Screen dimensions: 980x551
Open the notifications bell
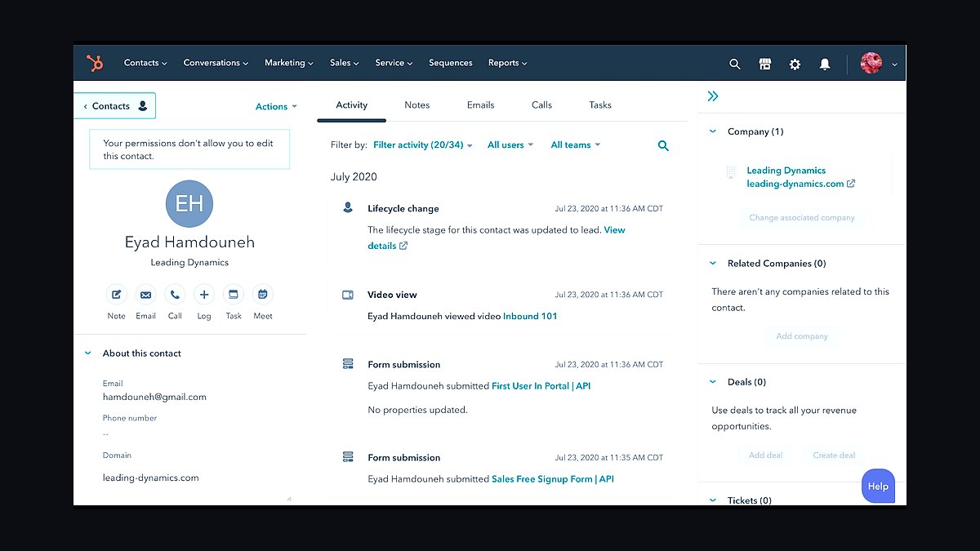825,64
